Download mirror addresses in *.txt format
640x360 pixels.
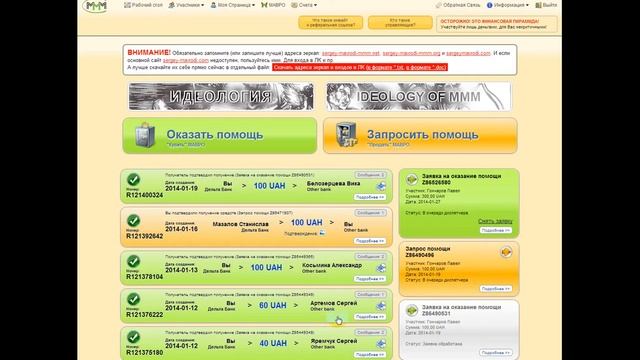pyautogui.click(x=384, y=67)
